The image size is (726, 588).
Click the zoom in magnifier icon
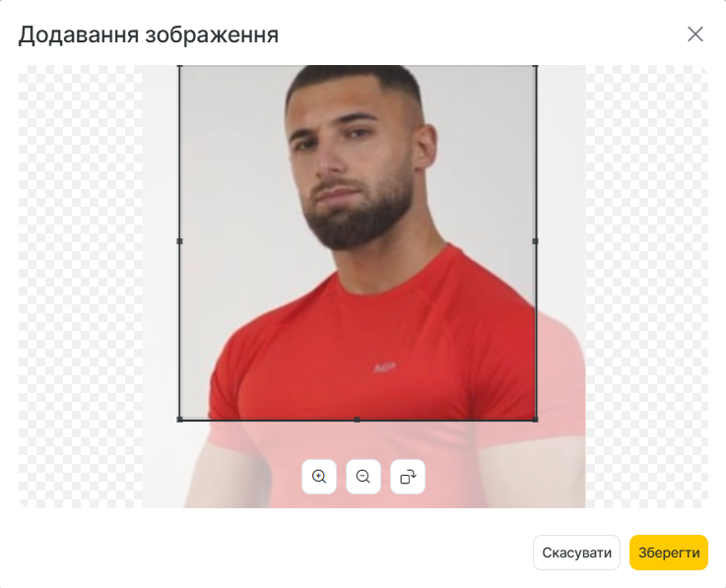[x=319, y=477]
